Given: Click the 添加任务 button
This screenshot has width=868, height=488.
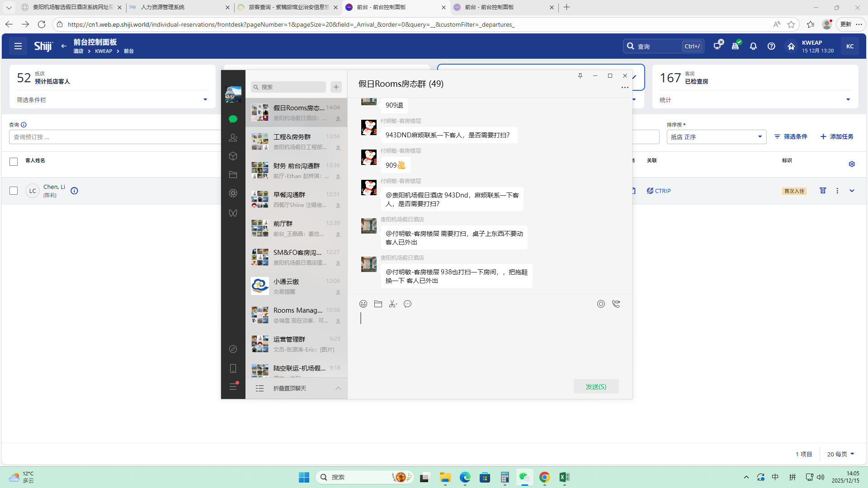Looking at the screenshot, I should coord(837,136).
